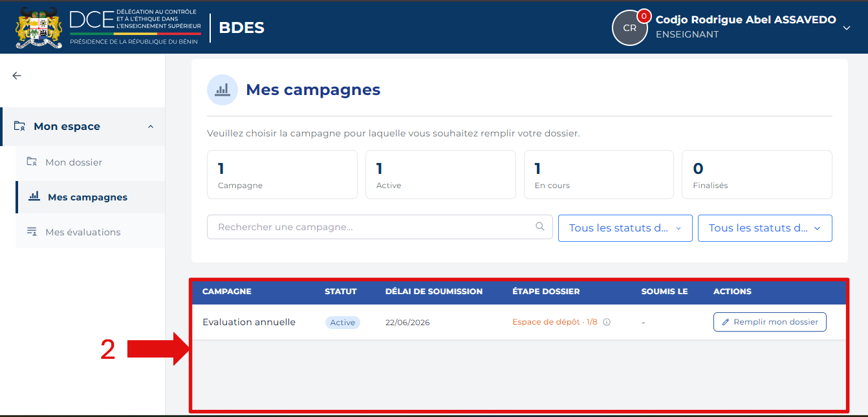Click the back arrow in sidebar
Screen dimensions: 868x417
pyautogui.click(x=17, y=76)
